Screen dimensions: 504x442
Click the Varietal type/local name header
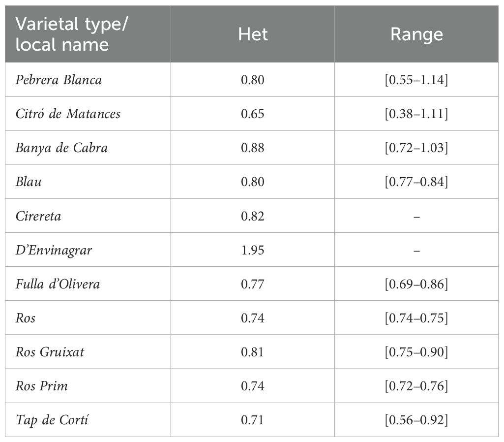71,34
